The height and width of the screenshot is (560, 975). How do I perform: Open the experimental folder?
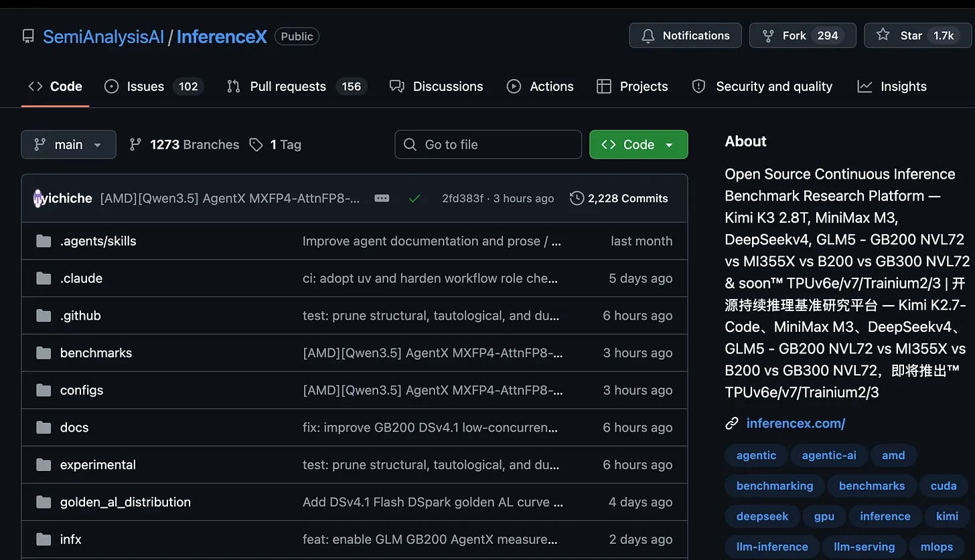[98, 464]
